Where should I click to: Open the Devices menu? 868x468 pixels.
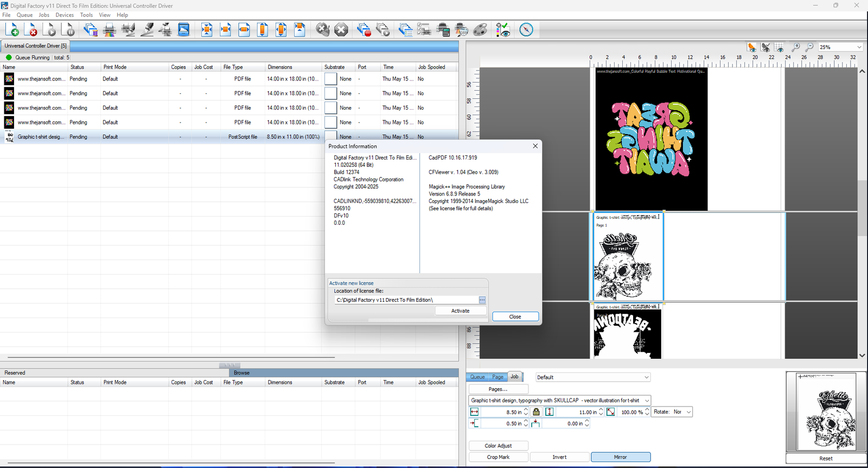[65, 15]
